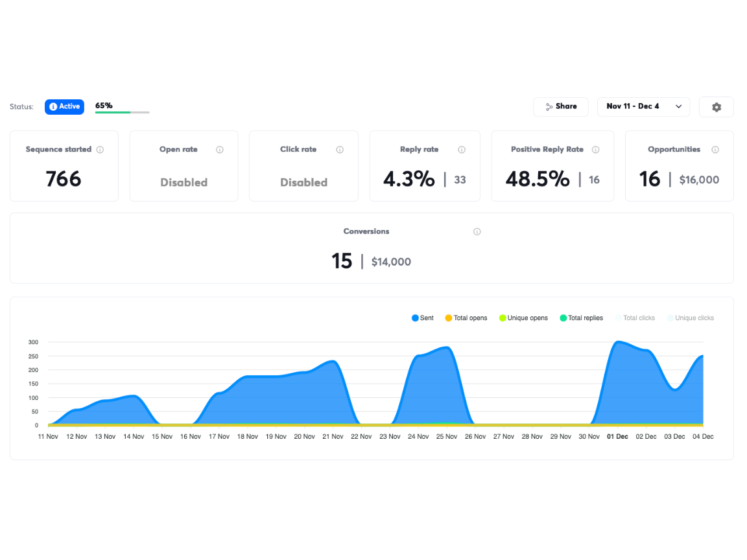Image resolution: width=747 pixels, height=560 pixels.
Task: Toggle the Sent series in the legend
Action: pyautogui.click(x=422, y=318)
